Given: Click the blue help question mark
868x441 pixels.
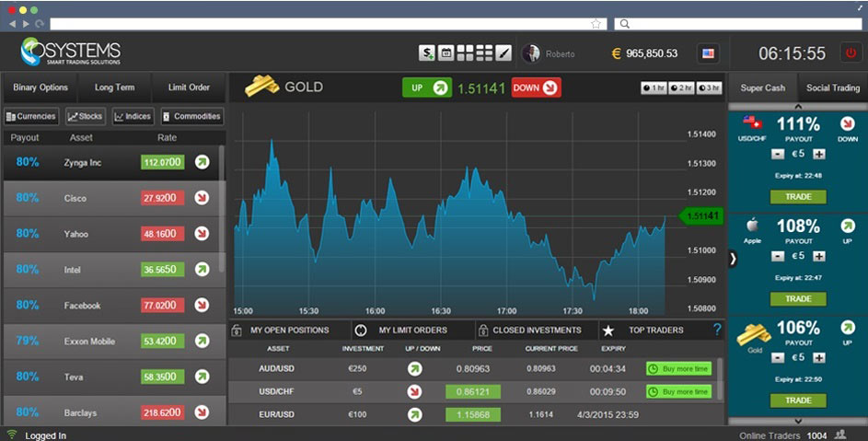Looking at the screenshot, I should 717,330.
